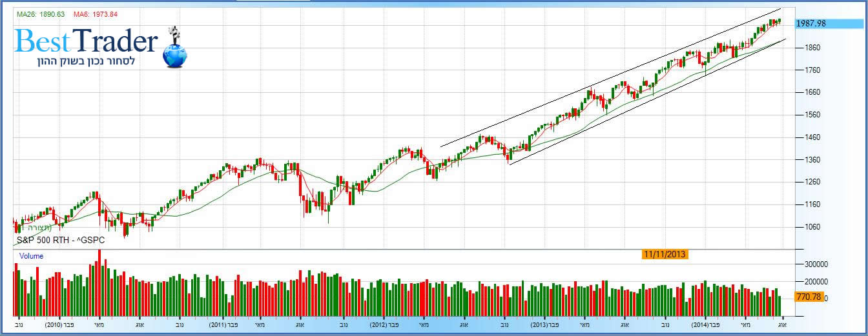Click the globe icon beside the BestTrader logo
Image resolution: width=868 pixels, height=336 pixels.
click(x=175, y=54)
